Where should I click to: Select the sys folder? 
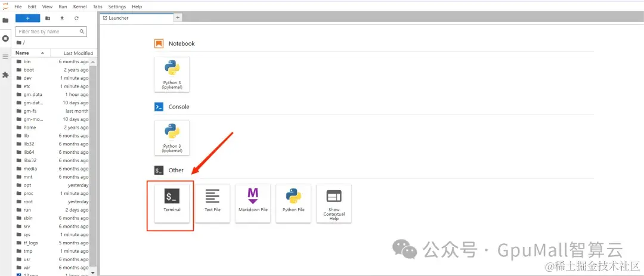[52, 234]
